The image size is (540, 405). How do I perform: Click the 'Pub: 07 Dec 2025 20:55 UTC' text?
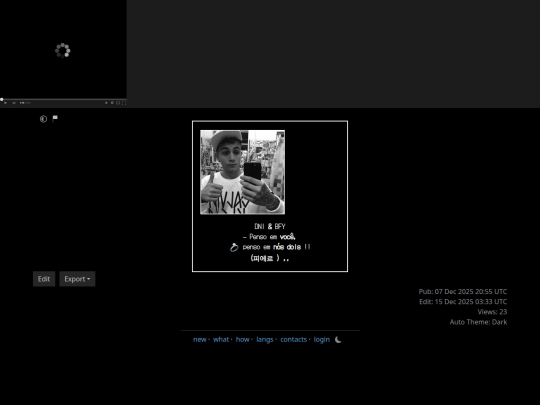pyautogui.click(x=463, y=291)
